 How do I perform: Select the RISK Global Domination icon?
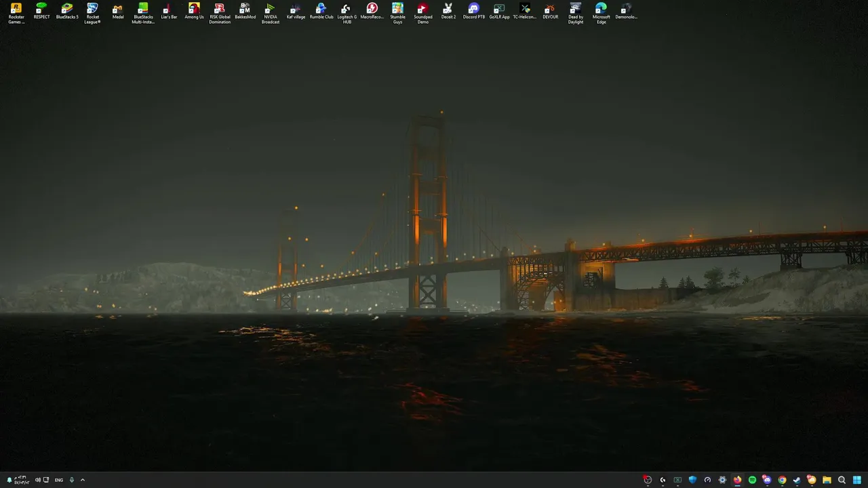point(220,13)
